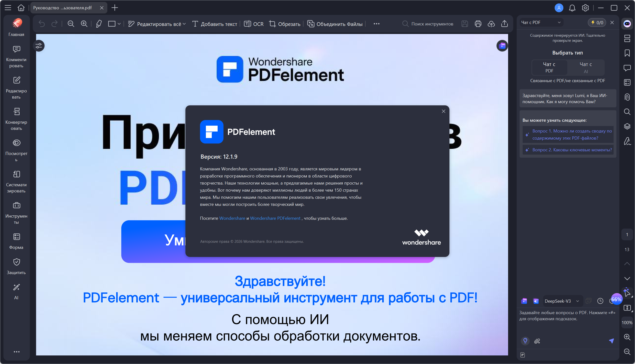Open the Чат с PDF dropdown at panel top
The height and width of the screenshot is (364, 635).
click(541, 22)
